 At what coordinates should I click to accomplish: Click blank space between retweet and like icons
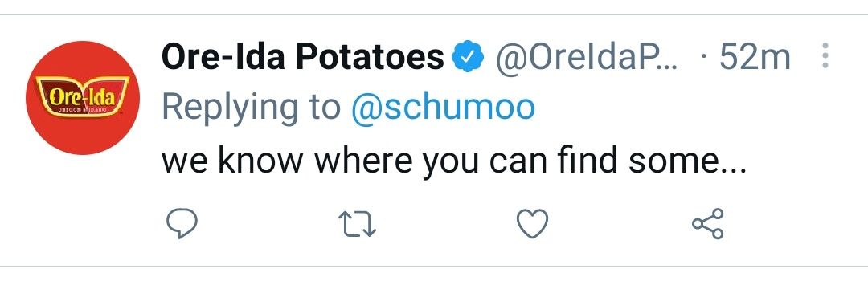(x=446, y=224)
